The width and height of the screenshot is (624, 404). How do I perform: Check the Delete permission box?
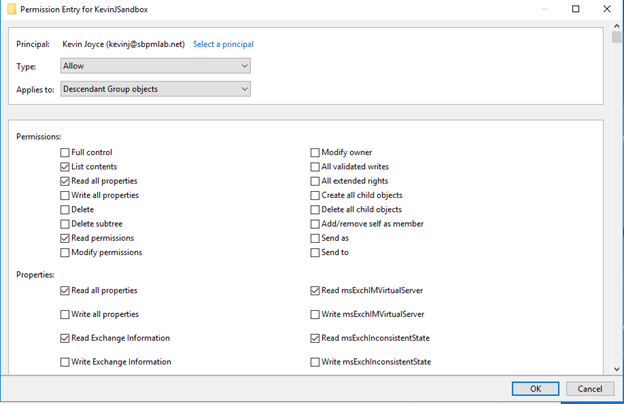tap(65, 210)
